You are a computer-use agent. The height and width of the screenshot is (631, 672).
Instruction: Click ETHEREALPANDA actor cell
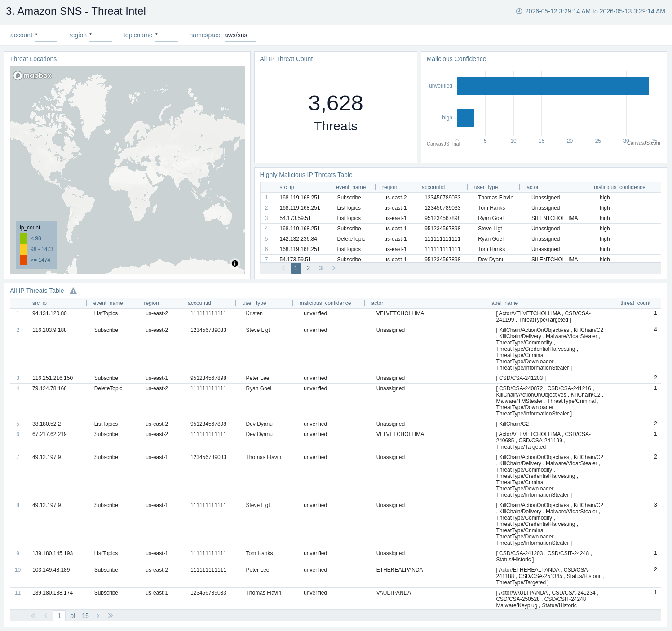click(399, 570)
